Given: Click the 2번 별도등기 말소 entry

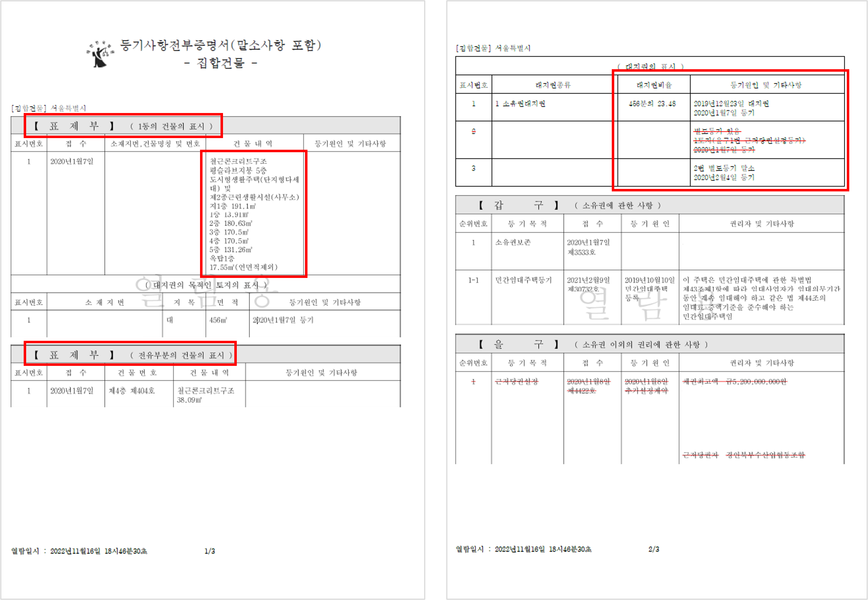Looking at the screenshot, I should pyautogui.click(x=724, y=168).
